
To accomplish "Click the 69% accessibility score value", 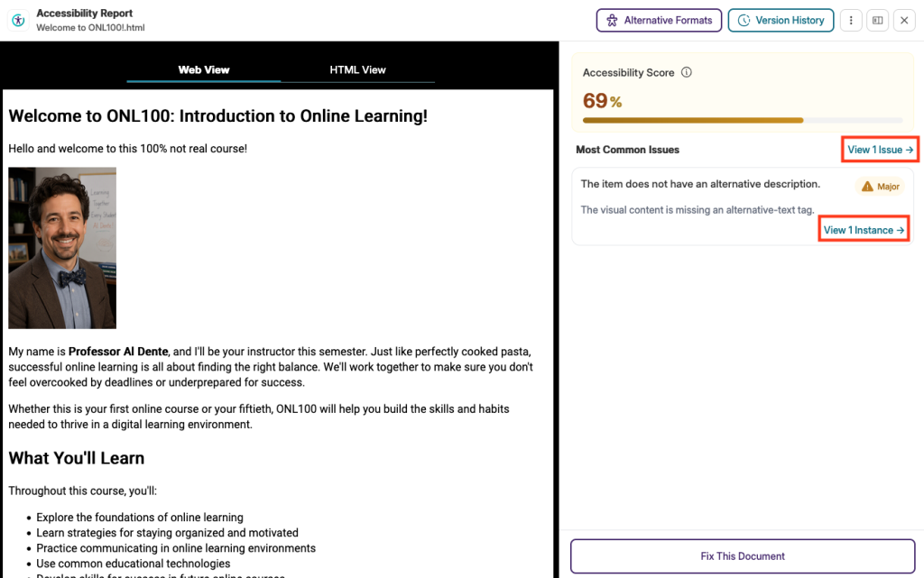I will coord(602,101).
